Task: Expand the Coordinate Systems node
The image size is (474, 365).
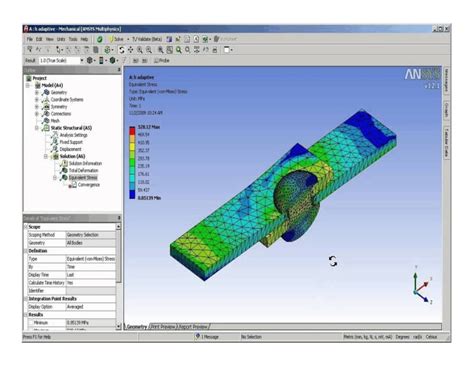Action: (x=37, y=99)
